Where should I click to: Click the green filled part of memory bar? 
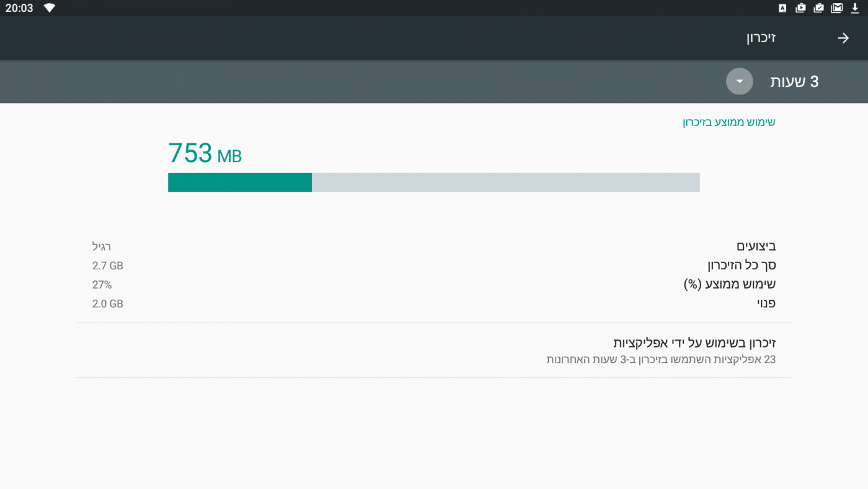tap(239, 182)
